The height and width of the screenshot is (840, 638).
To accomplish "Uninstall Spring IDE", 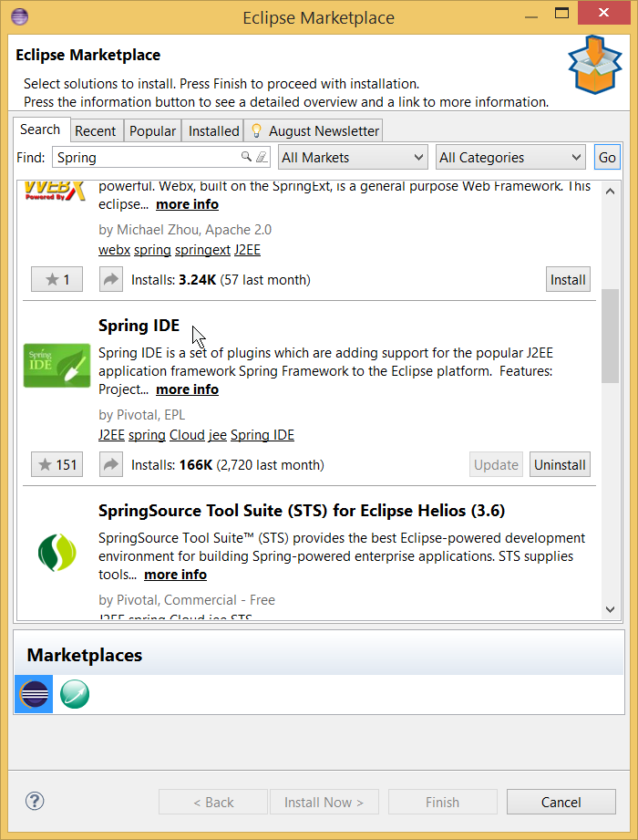I will pos(560,464).
